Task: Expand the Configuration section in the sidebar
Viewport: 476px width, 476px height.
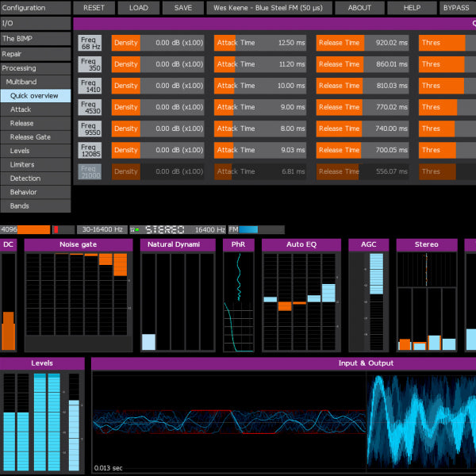Action: [x=35, y=8]
